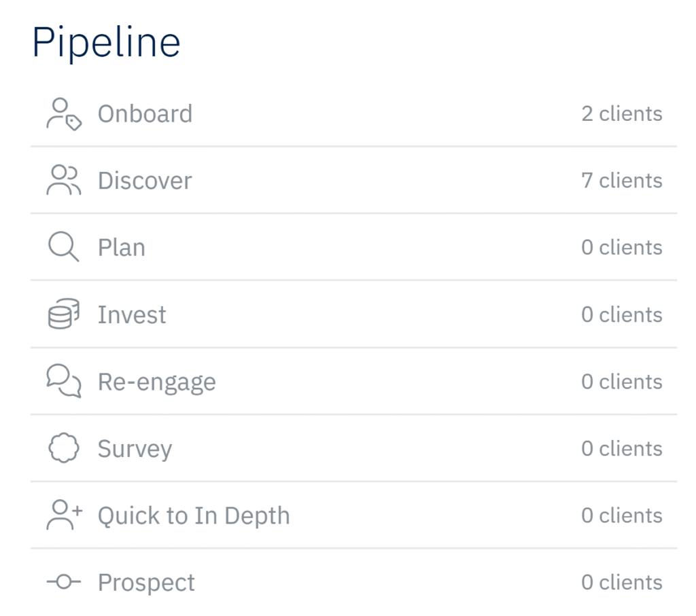This screenshot has width=696, height=616.
Task: Select Quick to In Depth label
Action: pos(194,515)
